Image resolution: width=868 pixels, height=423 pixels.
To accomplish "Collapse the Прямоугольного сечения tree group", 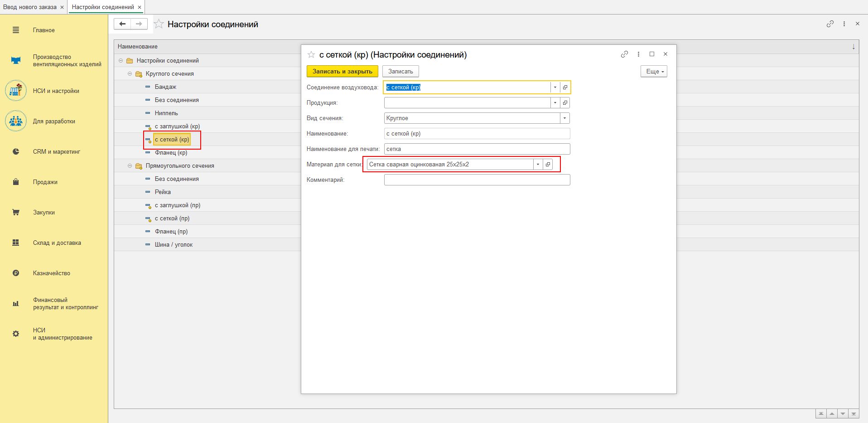I will click(130, 166).
